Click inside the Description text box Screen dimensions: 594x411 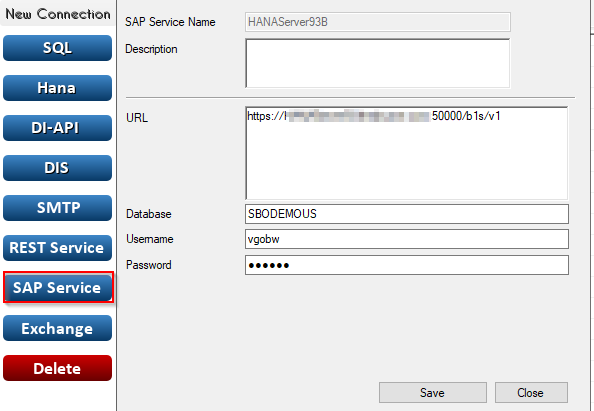[378, 63]
